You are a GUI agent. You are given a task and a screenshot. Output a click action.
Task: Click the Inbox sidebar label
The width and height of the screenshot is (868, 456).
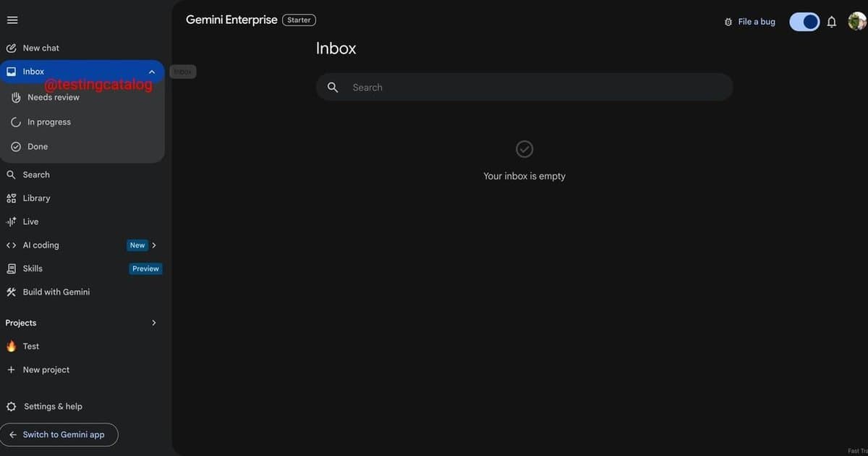pos(33,72)
